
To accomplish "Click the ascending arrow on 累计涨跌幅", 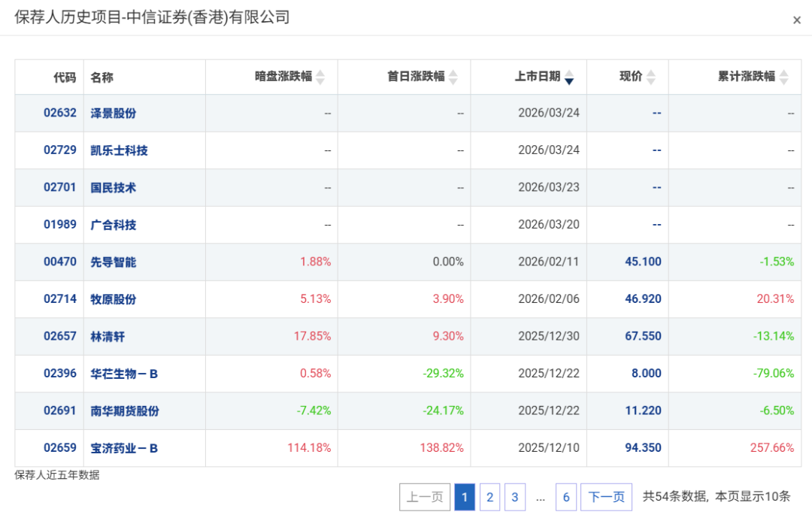I will coord(782,72).
